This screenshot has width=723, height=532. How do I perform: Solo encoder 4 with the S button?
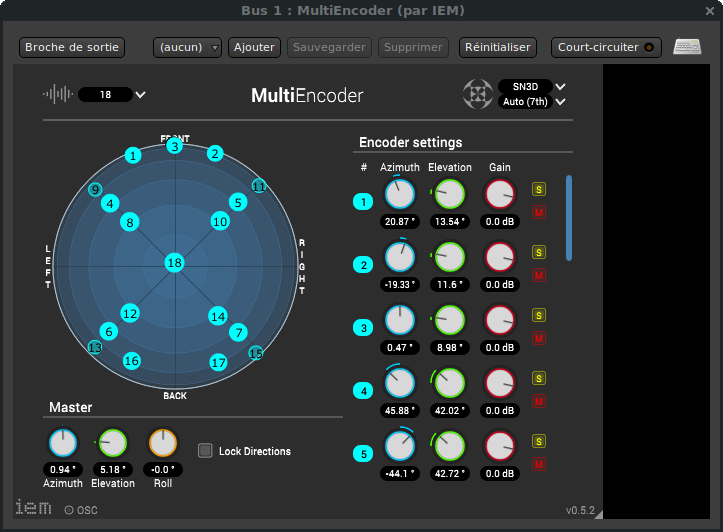click(x=539, y=378)
